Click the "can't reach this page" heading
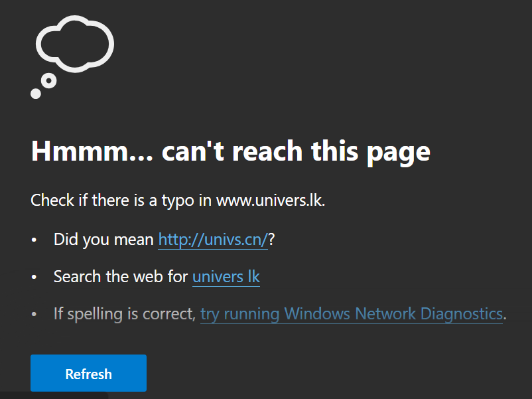 coord(296,151)
